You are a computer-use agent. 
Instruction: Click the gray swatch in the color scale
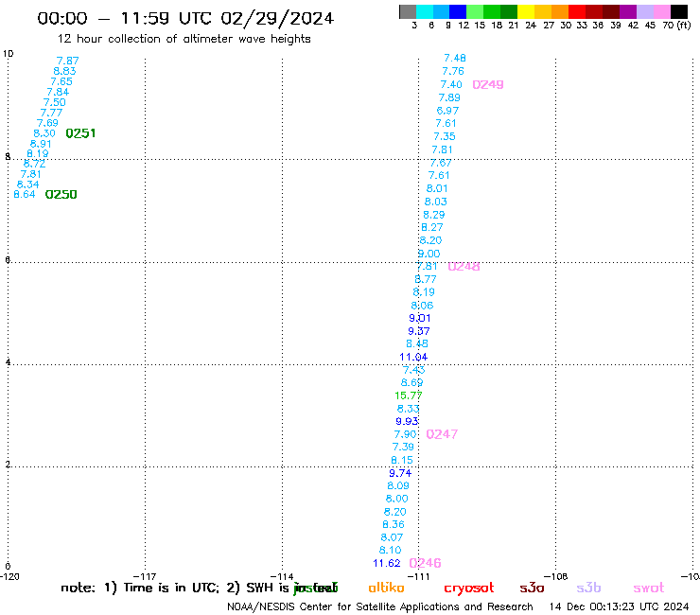(x=408, y=12)
